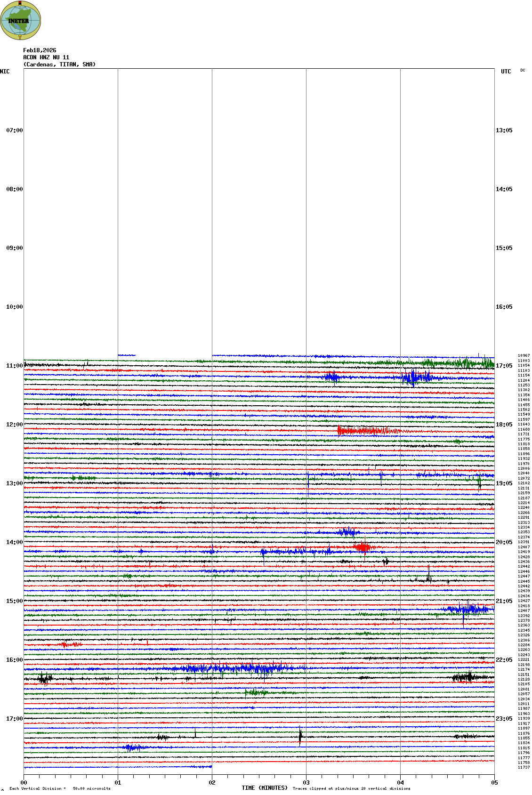Click the Traces clipped footnote text
The image size is (532, 795).
pos(351,788)
